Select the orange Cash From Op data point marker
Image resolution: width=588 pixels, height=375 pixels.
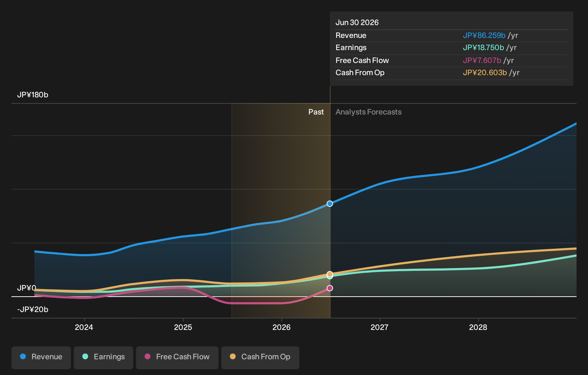pyautogui.click(x=330, y=274)
